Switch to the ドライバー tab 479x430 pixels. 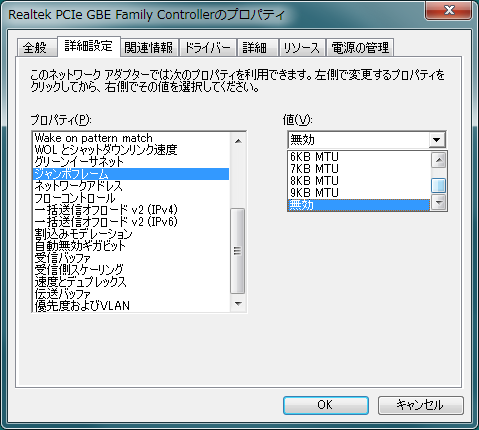coord(207,48)
